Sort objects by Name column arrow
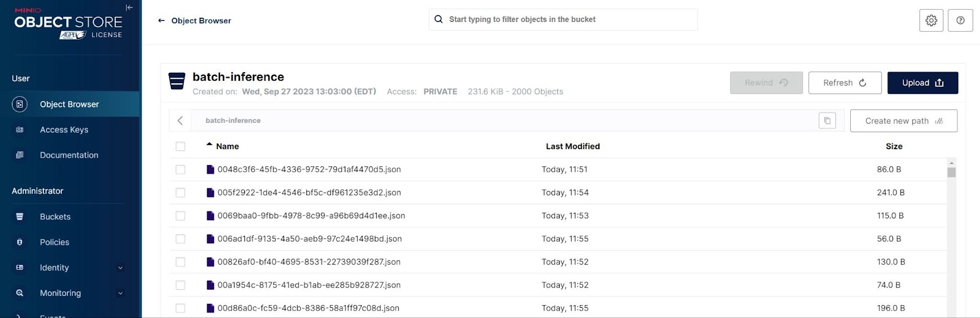 pyautogui.click(x=209, y=145)
